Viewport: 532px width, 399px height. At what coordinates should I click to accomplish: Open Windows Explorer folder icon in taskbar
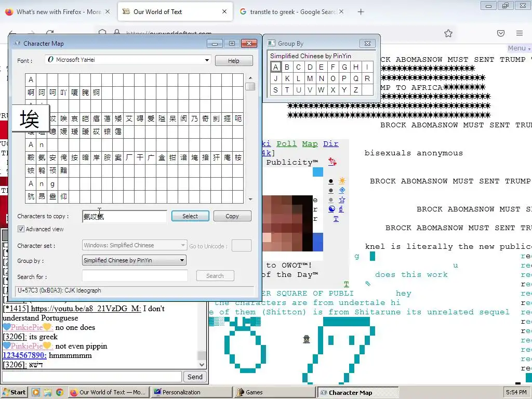tap(48, 392)
